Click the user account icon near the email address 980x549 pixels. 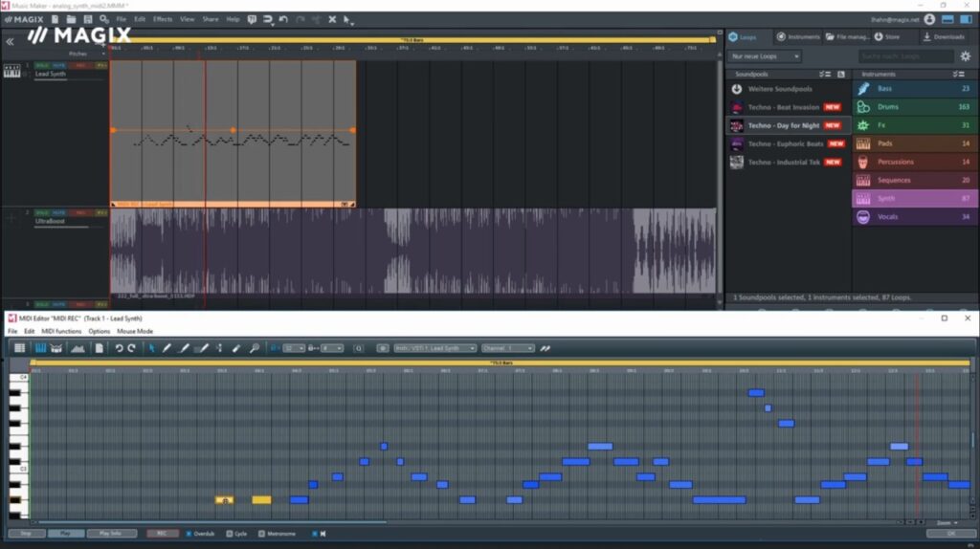tap(929, 19)
